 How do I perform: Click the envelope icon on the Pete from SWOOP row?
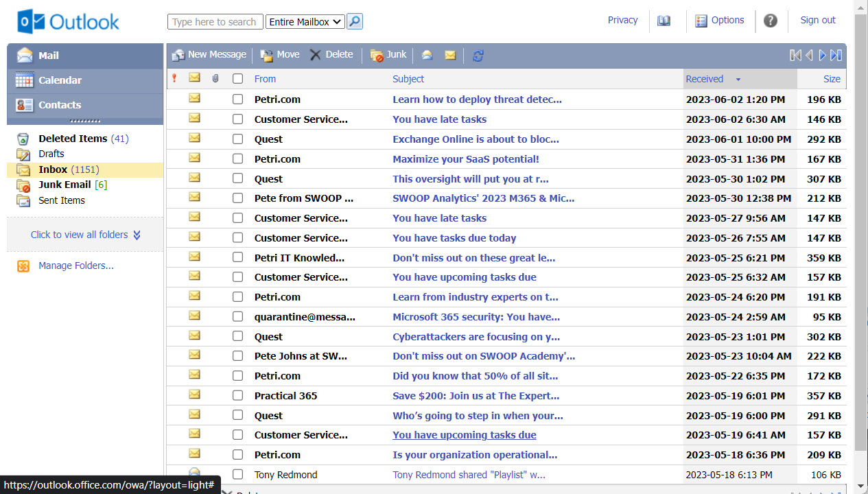[194, 197]
